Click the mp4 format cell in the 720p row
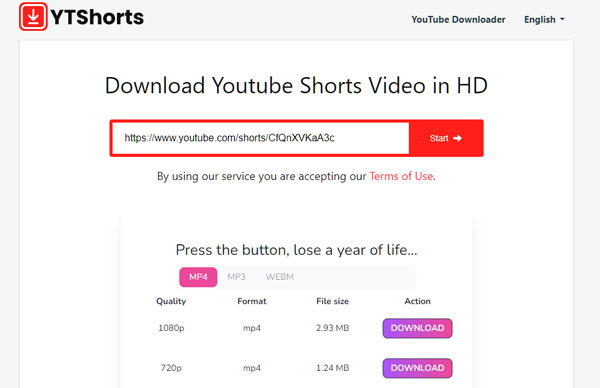 [x=252, y=368]
